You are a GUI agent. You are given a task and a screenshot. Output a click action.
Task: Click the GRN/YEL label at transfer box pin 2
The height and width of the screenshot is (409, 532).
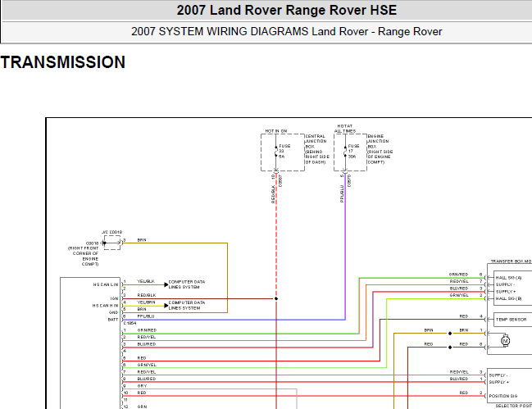point(459,295)
